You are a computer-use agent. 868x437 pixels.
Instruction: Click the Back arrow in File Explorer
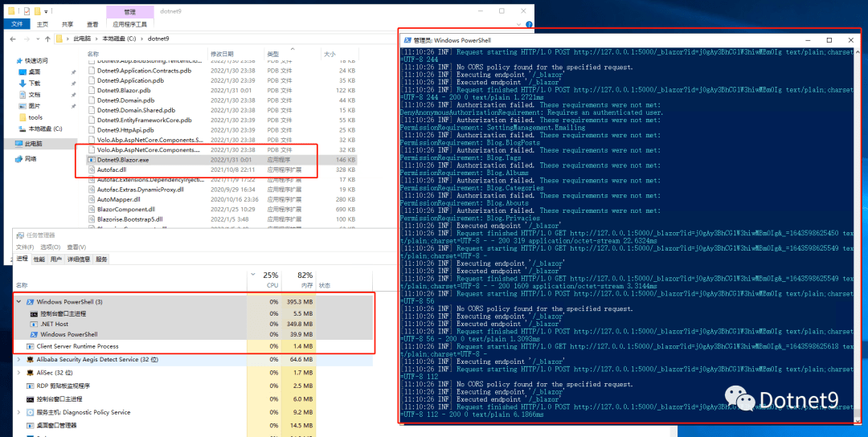click(x=12, y=39)
